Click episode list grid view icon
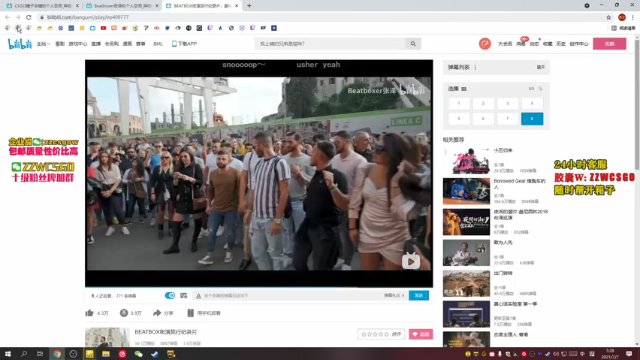The height and width of the screenshot is (360, 640). (x=464, y=89)
